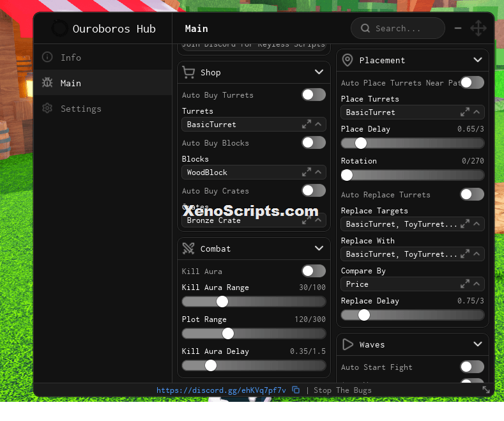Image resolution: width=504 pixels, height=421 pixels.
Task: Open the Settings tab in sidebar
Action: point(103,109)
